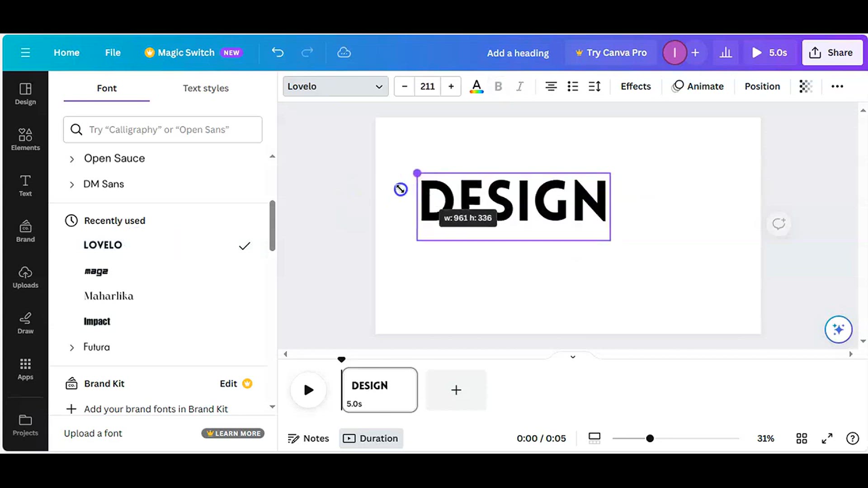This screenshot has width=868, height=488.
Task: Collapse the timeline with chevron
Action: pyautogui.click(x=573, y=357)
